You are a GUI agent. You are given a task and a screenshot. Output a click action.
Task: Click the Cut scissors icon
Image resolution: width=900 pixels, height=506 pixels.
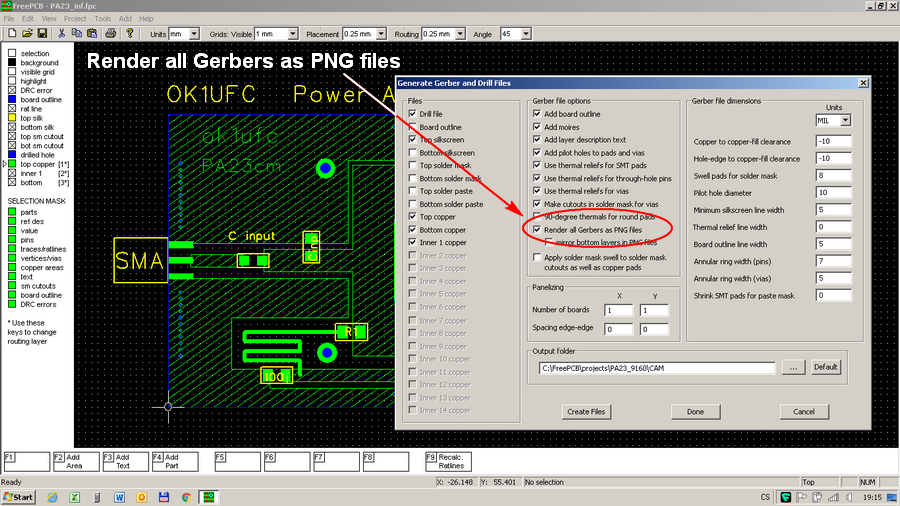tap(62, 33)
